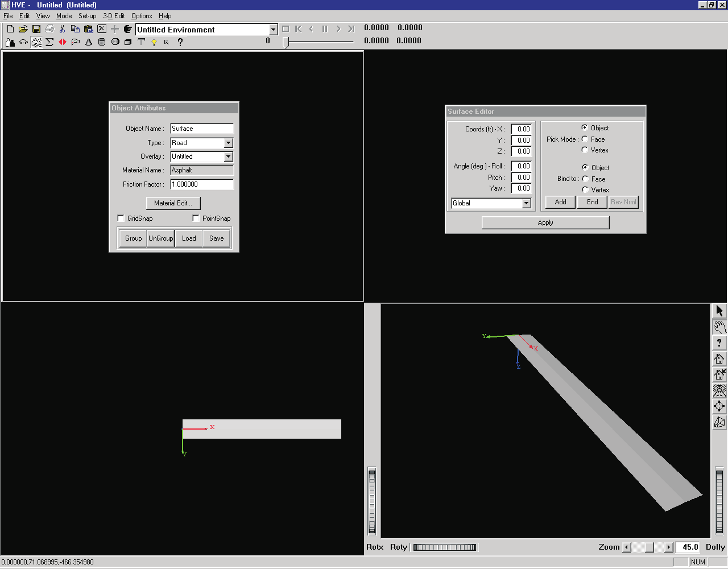This screenshot has width=728, height=569.
Task: Open the Set-up menu
Action: [87, 16]
